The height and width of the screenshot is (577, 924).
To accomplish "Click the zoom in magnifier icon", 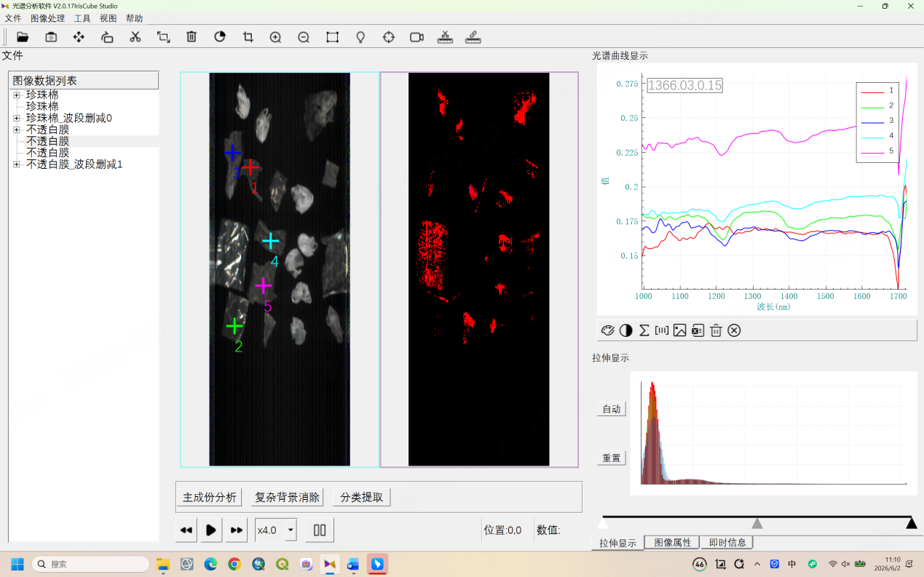I will point(275,37).
